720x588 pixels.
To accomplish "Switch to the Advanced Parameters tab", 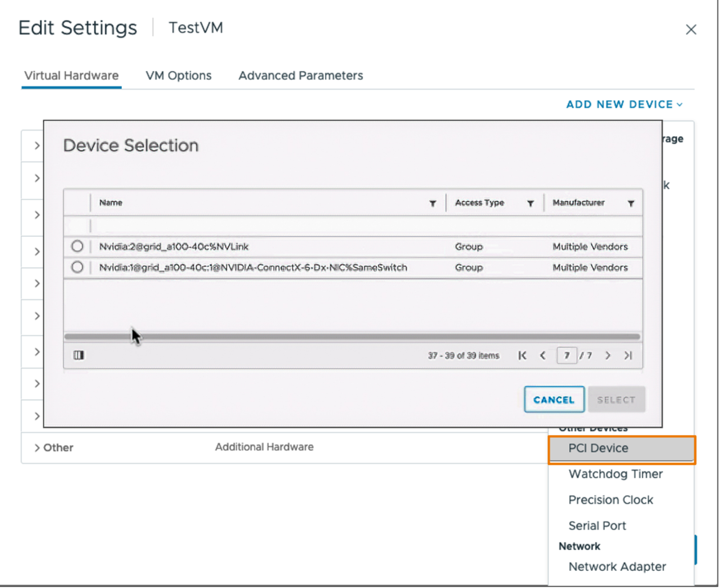I will [300, 76].
